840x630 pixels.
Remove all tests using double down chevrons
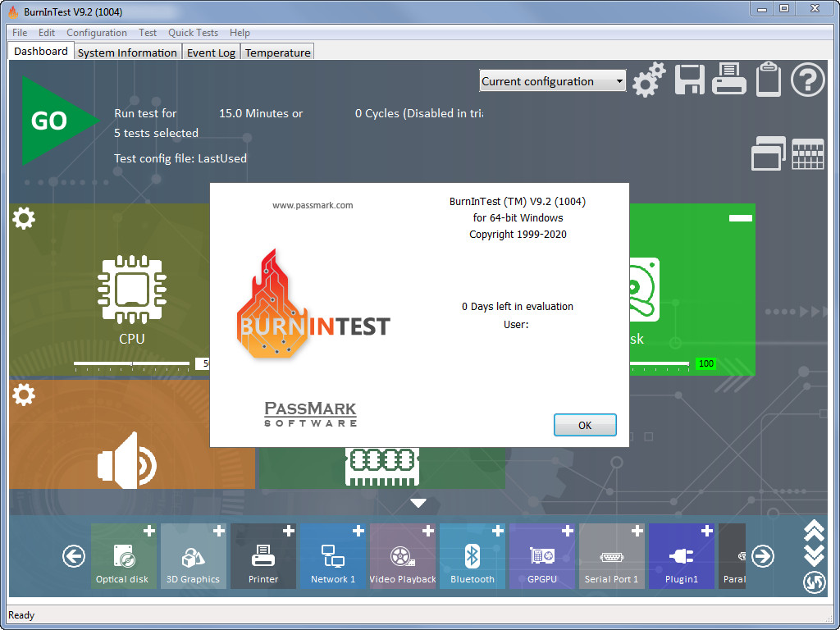click(x=814, y=555)
